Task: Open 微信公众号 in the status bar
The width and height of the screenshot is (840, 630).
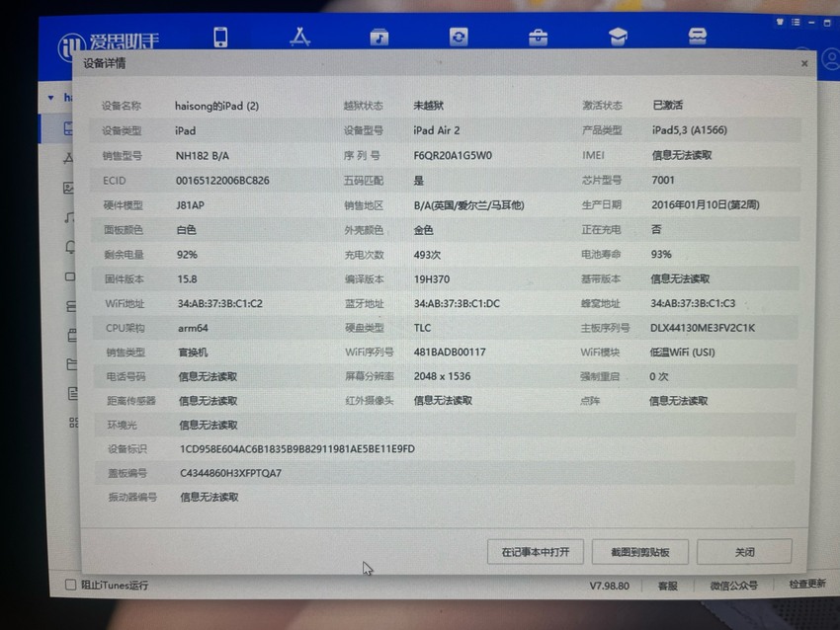Action: pos(734,586)
